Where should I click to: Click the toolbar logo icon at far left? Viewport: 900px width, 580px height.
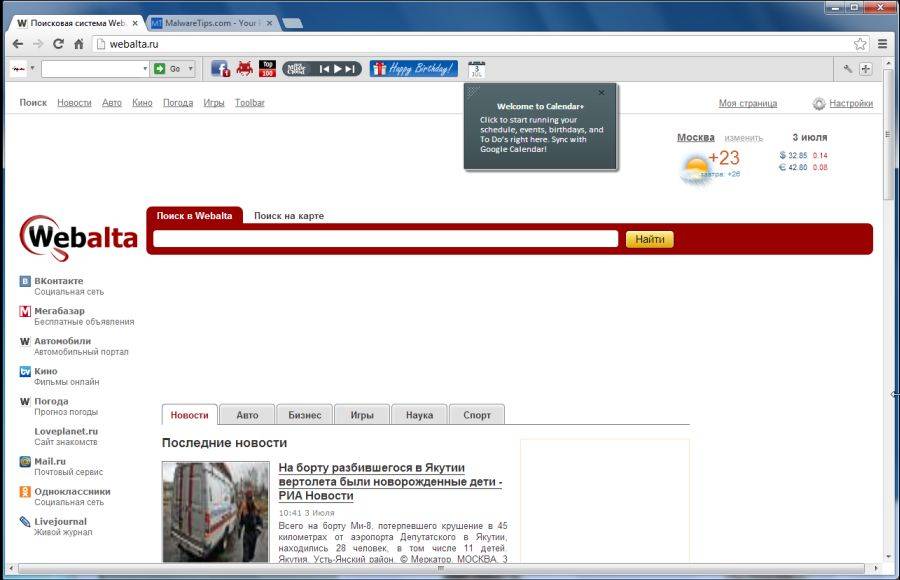click(18, 69)
